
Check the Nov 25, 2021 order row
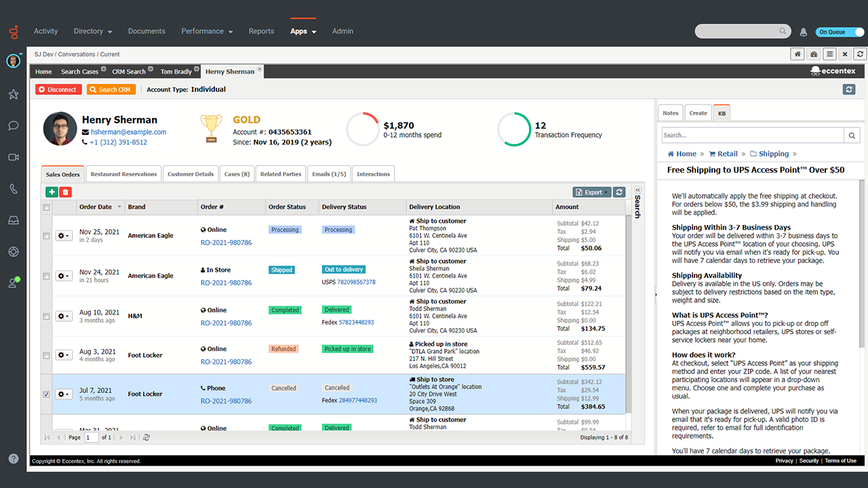[46, 236]
